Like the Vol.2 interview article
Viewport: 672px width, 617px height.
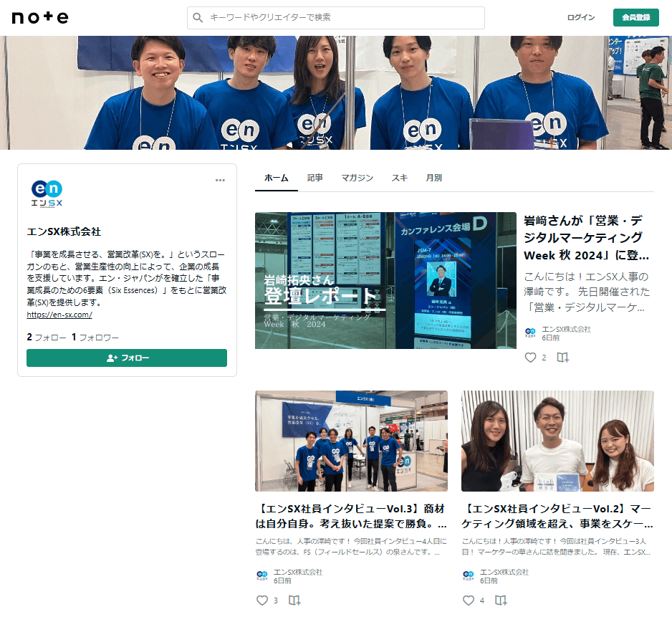point(469,600)
